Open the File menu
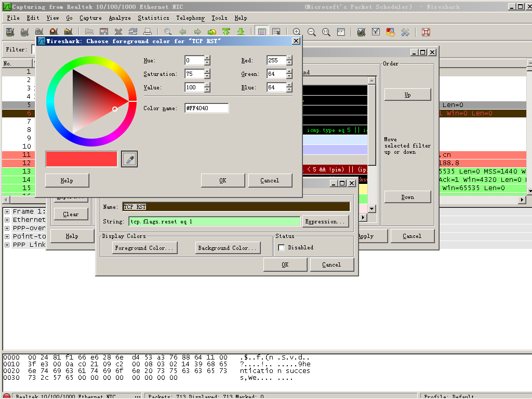This screenshot has width=532, height=399. click(x=13, y=18)
